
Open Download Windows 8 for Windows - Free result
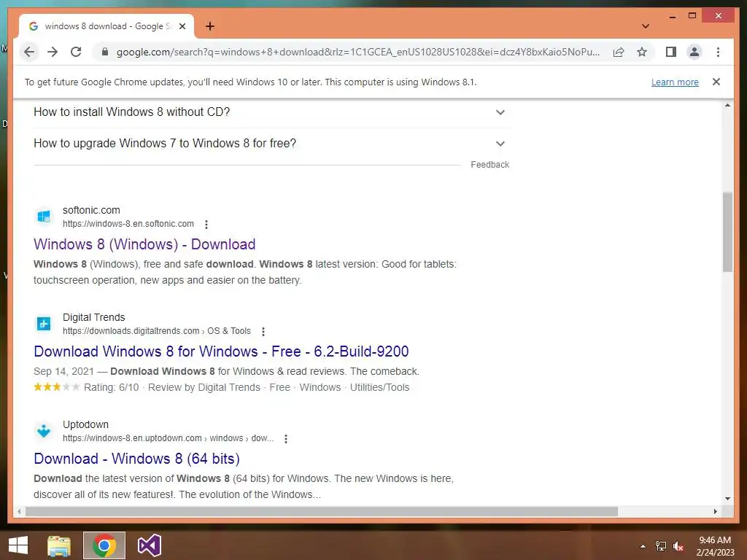point(221,351)
